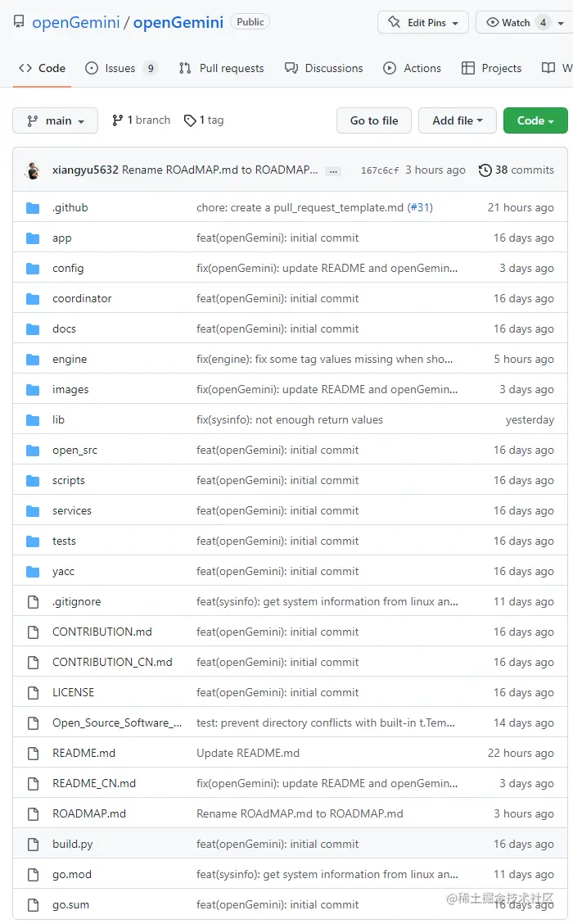Switch to the Pull requests tab
Viewport: 573px width, 924px height.
coord(222,68)
